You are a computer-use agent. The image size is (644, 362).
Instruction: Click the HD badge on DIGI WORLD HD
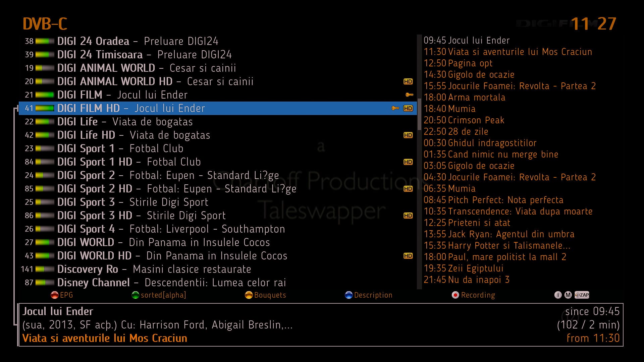[408, 256]
